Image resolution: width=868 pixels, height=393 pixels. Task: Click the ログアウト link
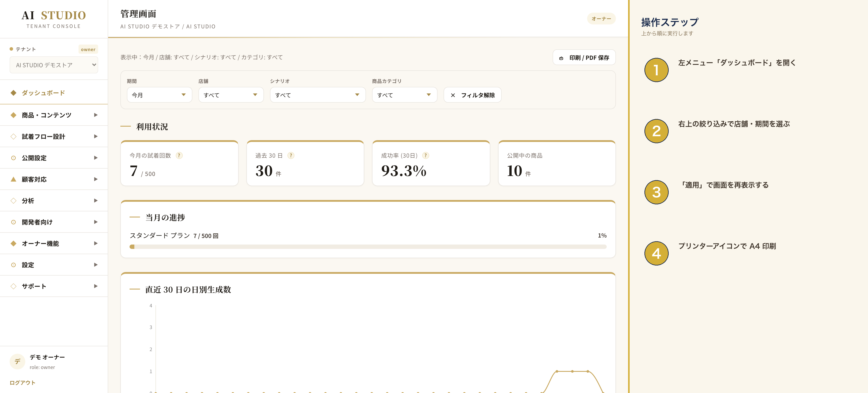click(23, 383)
